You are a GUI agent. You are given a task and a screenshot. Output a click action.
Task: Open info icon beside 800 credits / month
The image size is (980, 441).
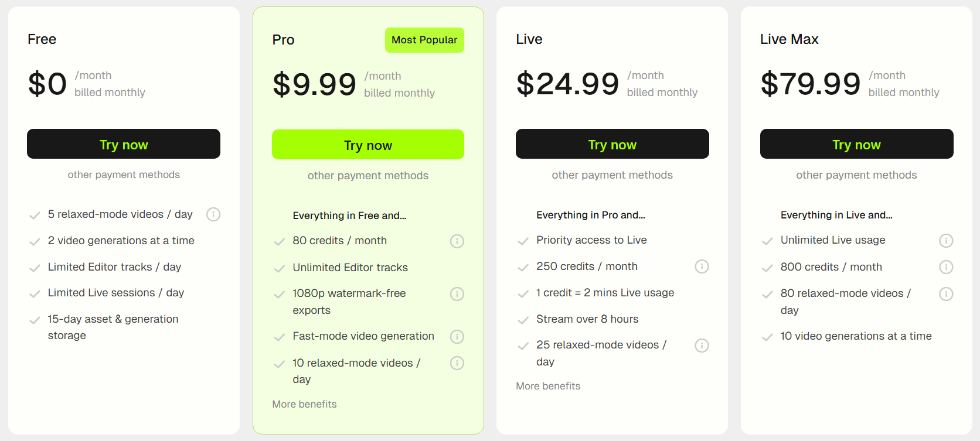click(x=946, y=267)
